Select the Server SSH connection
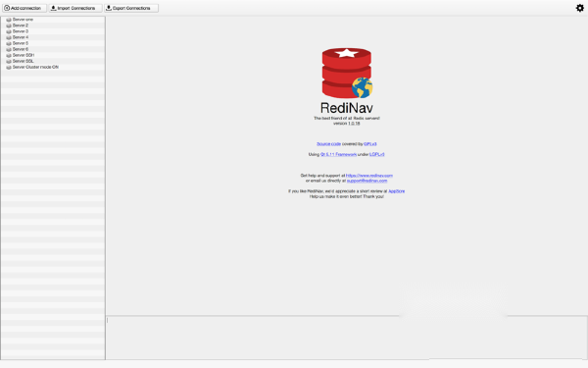Viewport: 588px width, 368px height. tap(53, 55)
